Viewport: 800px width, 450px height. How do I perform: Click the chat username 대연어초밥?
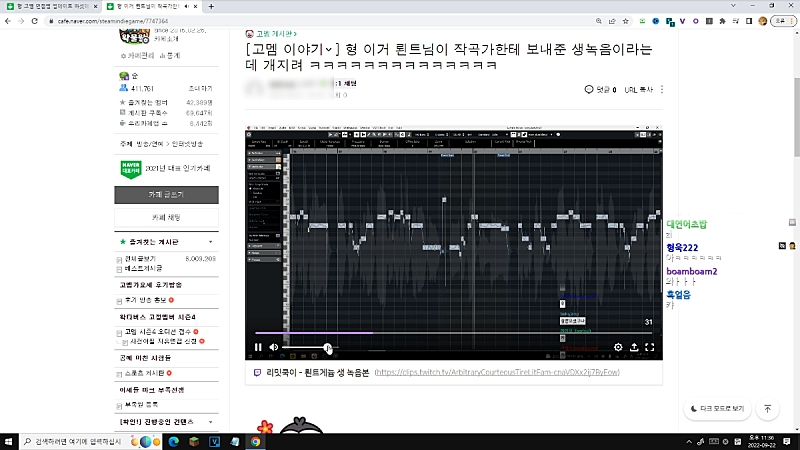tap(687, 224)
